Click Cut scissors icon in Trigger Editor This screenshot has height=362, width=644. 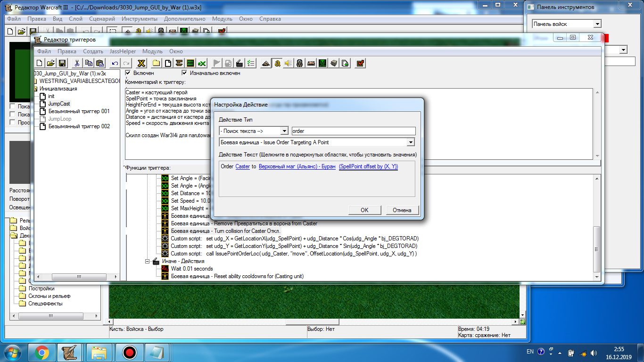pos(77,63)
